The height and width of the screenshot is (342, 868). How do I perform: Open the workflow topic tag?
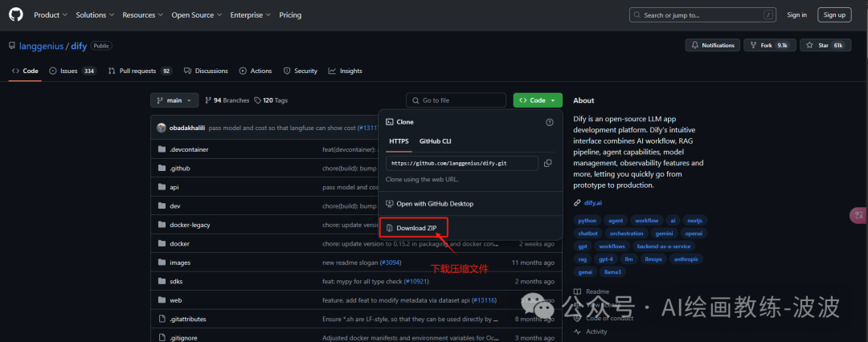pos(646,220)
